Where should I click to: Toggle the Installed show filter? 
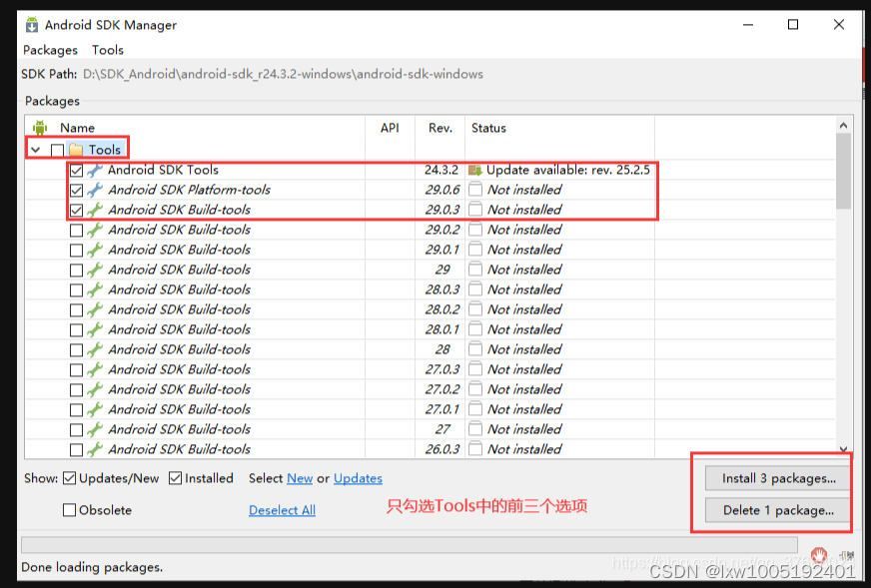[175, 478]
